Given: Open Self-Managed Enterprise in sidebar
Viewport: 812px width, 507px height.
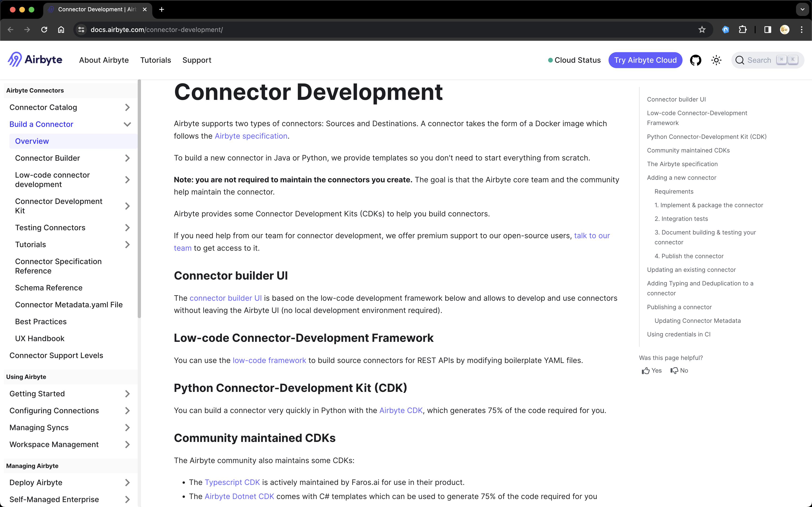Looking at the screenshot, I should tap(54, 499).
